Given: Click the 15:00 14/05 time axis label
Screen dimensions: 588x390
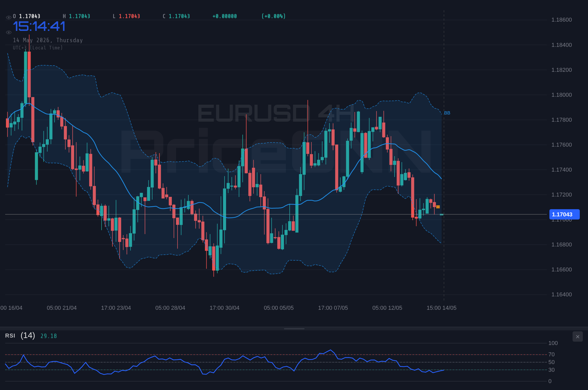Looking at the screenshot, I should click(442, 308).
